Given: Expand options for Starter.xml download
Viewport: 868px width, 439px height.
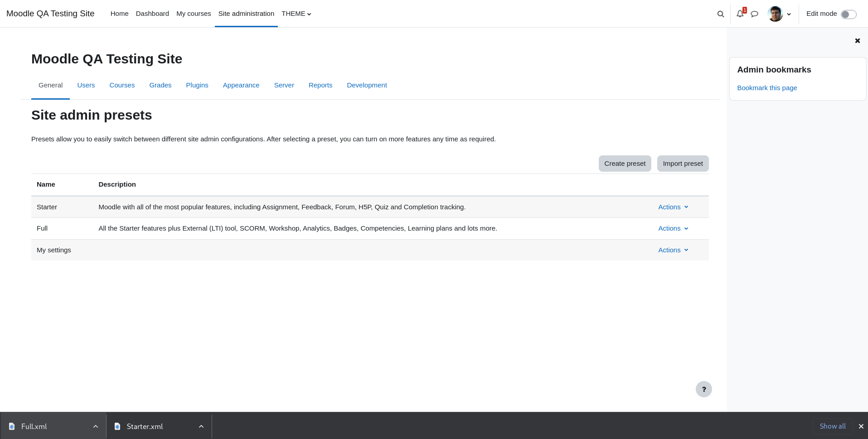Looking at the screenshot, I should (201, 426).
